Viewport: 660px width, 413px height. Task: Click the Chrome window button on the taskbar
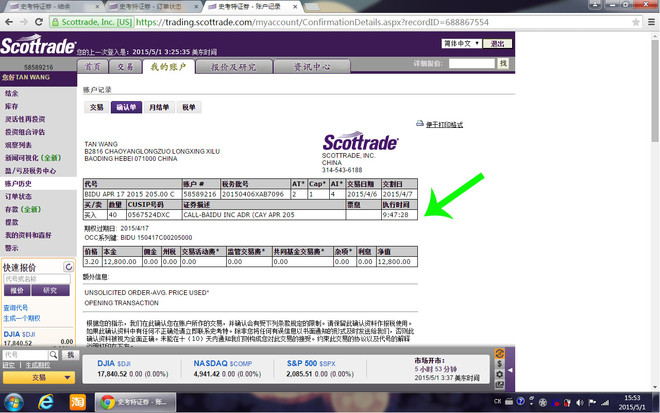point(135,402)
